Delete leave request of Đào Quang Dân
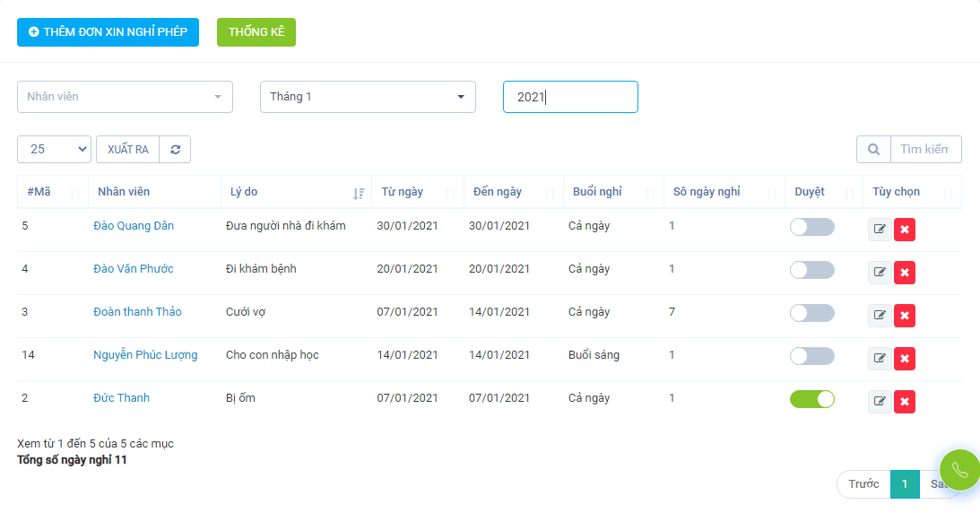 [x=905, y=230]
